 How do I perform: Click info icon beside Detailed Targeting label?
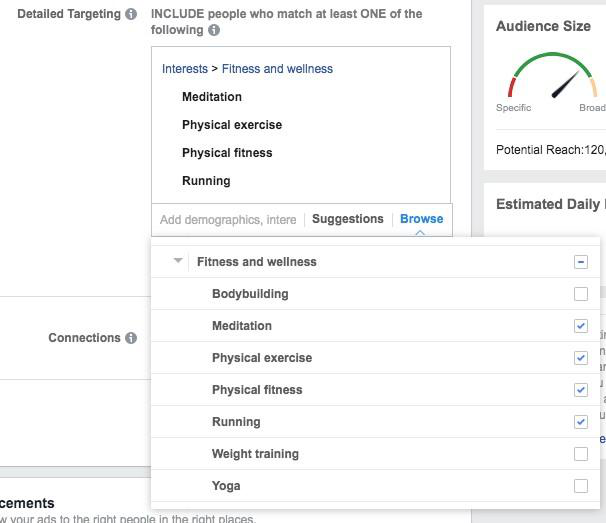[131, 15]
